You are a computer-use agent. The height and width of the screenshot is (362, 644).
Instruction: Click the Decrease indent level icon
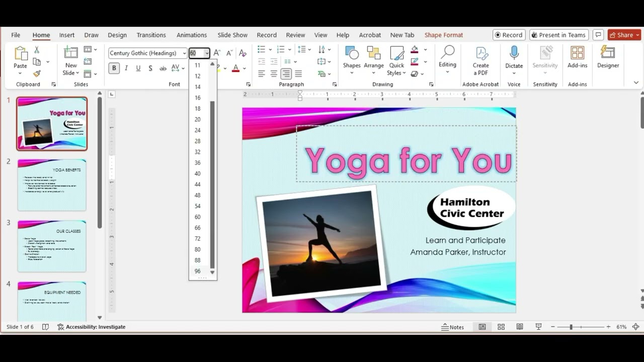tap(262, 61)
